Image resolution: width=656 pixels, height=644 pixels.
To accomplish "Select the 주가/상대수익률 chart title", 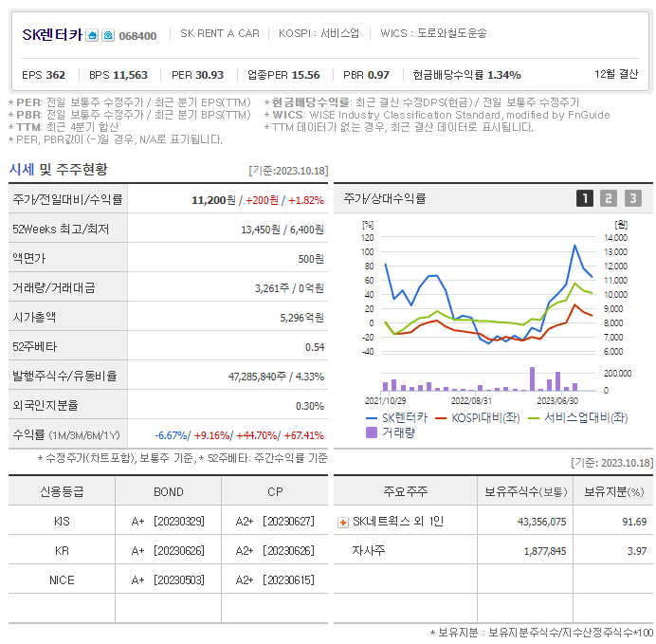I will [x=385, y=198].
